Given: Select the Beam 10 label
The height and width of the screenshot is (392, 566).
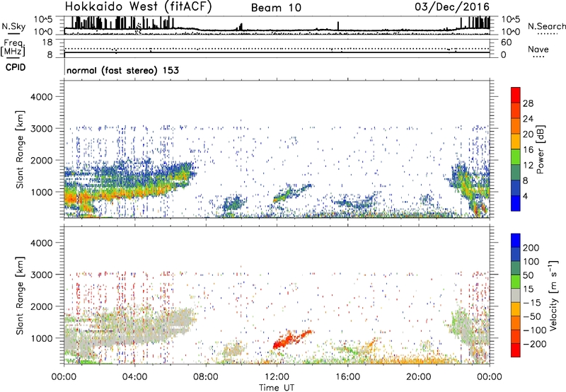Looking at the screenshot, I should click(276, 8).
